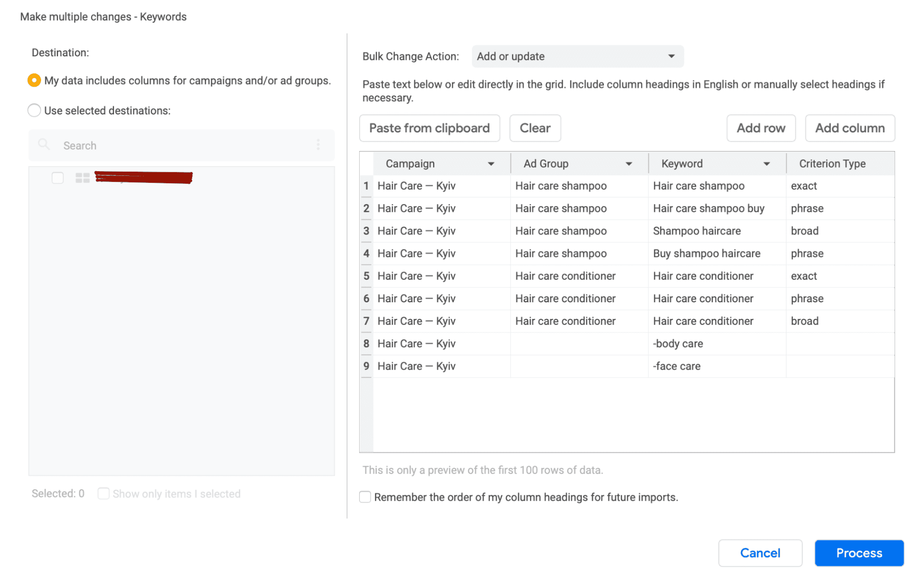Viewport: 923px width, 588px height.
Task: Check the account checkbox in the destination tree
Action: (57, 177)
